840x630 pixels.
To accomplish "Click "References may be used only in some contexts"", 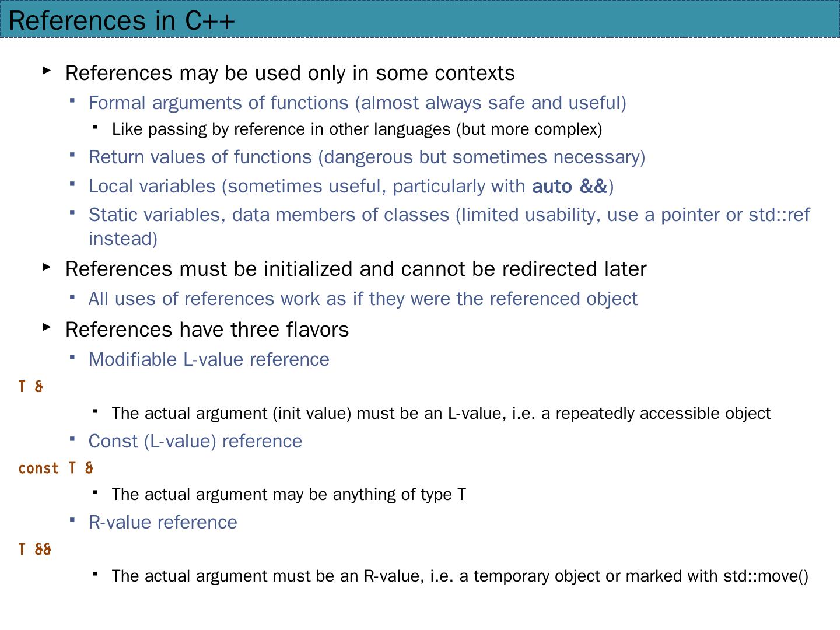I will 290,73.
